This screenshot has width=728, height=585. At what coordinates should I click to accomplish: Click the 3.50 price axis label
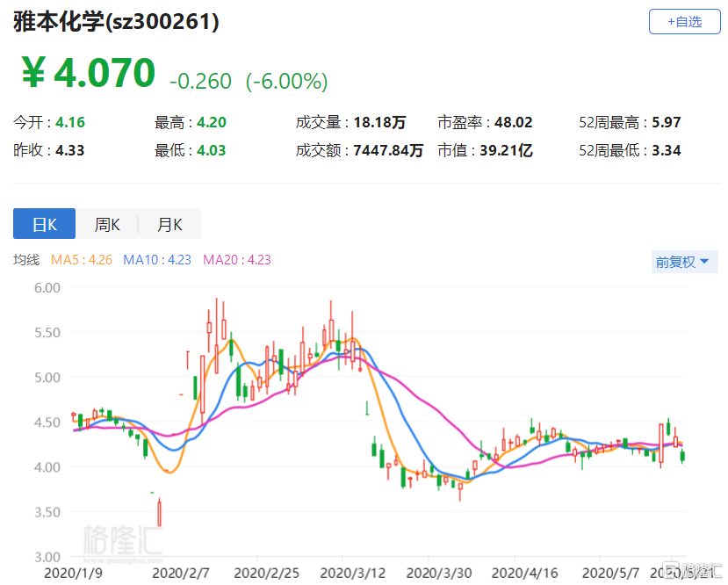(x=47, y=512)
